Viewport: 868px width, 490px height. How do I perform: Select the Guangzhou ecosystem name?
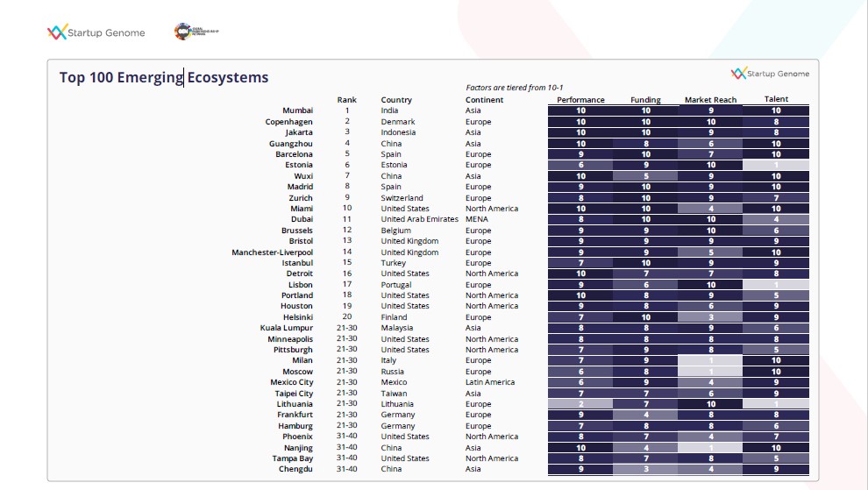290,144
